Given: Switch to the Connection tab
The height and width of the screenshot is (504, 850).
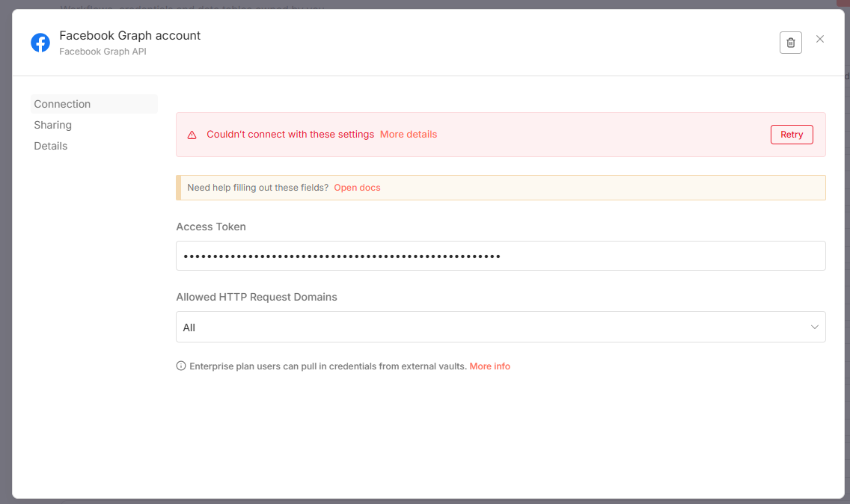Looking at the screenshot, I should [62, 104].
